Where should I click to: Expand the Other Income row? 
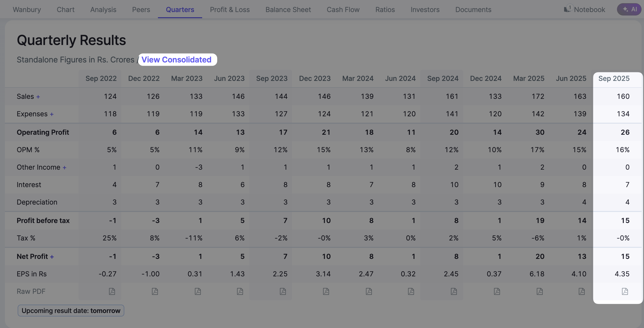(65, 167)
